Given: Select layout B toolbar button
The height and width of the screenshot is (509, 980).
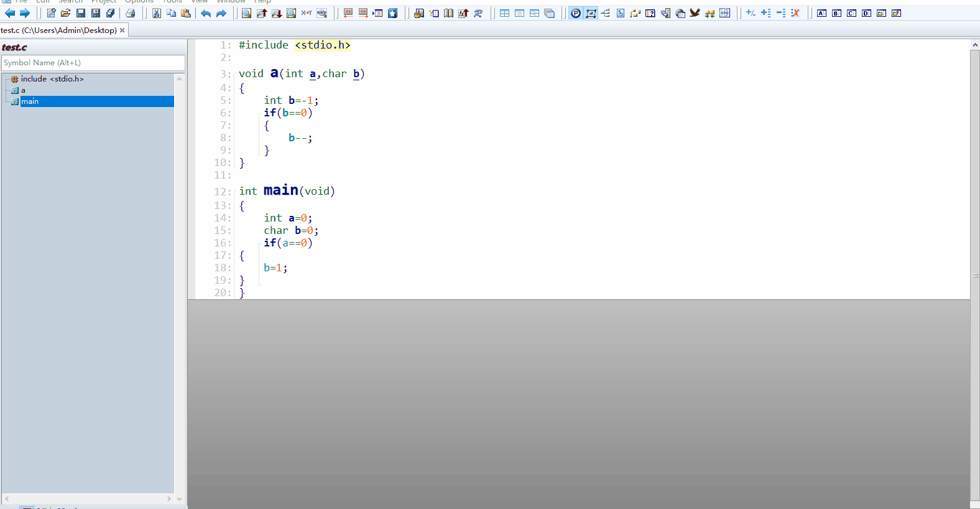Looking at the screenshot, I should point(836,13).
